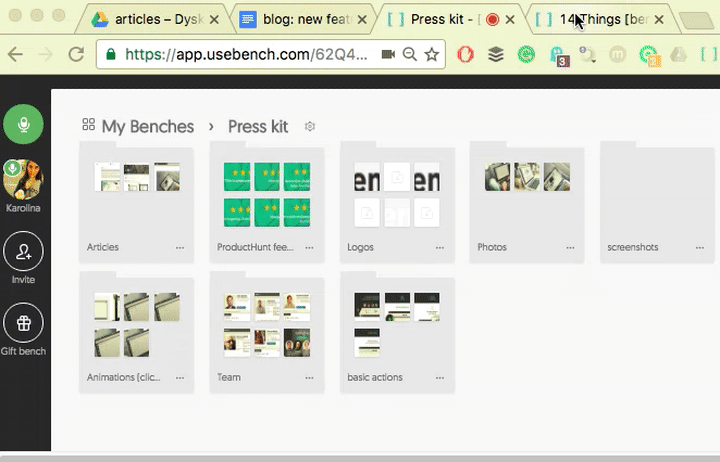Click the Buffer stacked layers extension icon

click(x=496, y=55)
